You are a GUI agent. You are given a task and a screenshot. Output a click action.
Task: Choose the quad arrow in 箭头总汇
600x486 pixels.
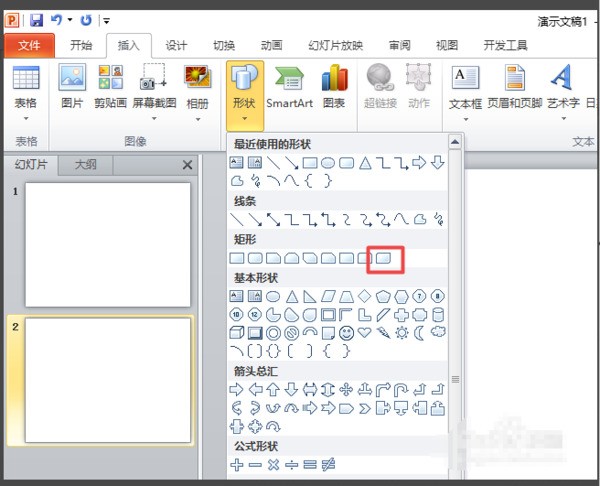[346, 390]
